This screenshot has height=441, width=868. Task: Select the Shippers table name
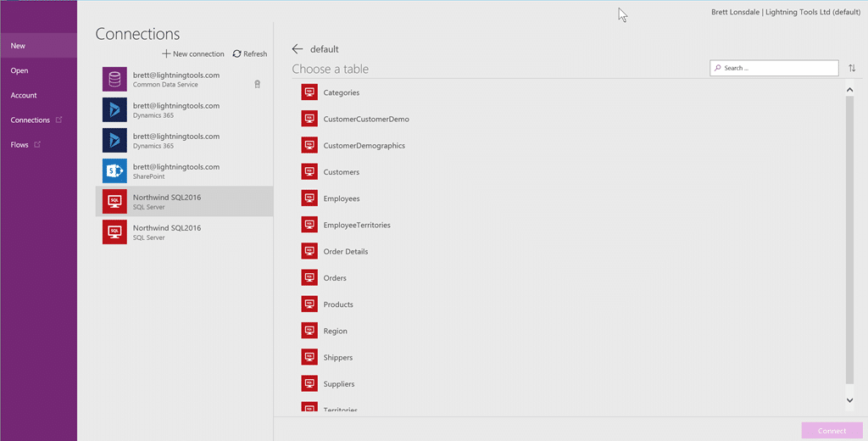click(337, 357)
